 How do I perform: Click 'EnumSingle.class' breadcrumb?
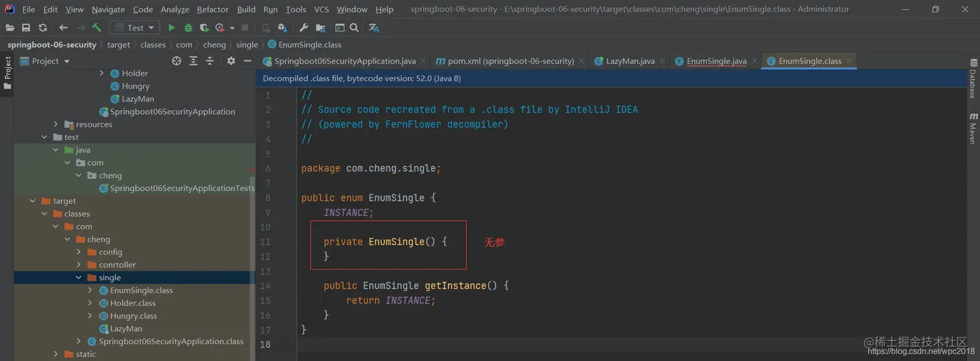[x=304, y=45]
